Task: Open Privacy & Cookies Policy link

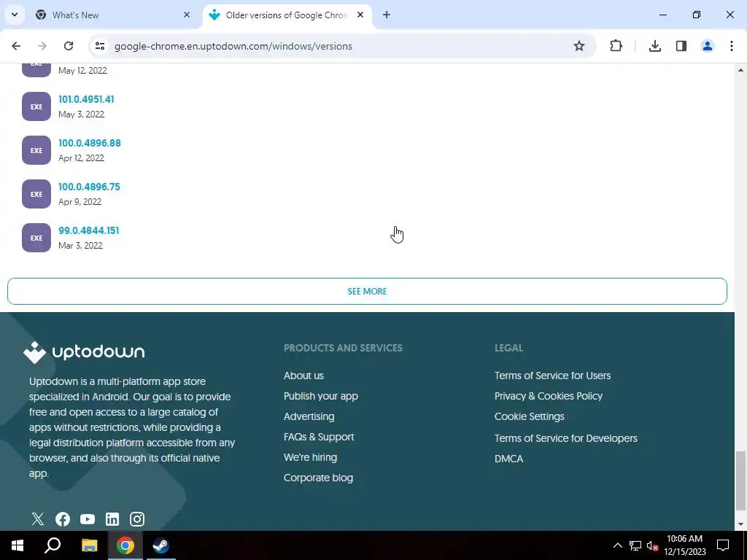Action: pyautogui.click(x=549, y=396)
